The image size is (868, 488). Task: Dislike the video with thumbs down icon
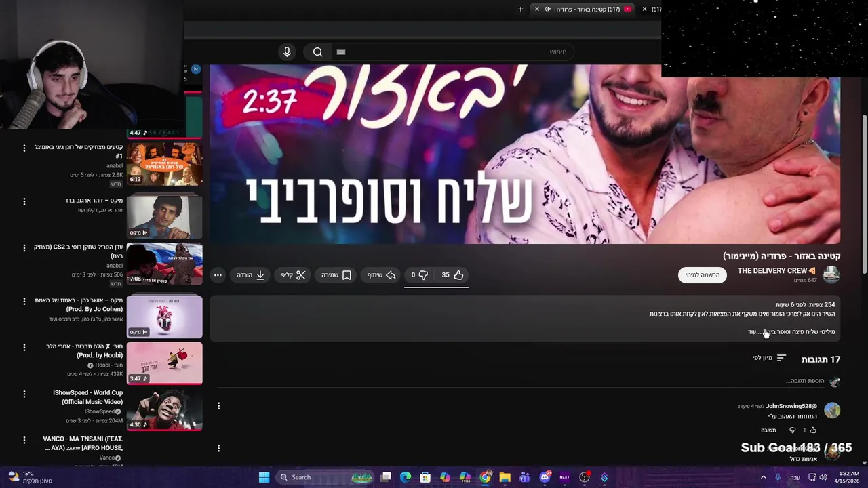click(420, 274)
